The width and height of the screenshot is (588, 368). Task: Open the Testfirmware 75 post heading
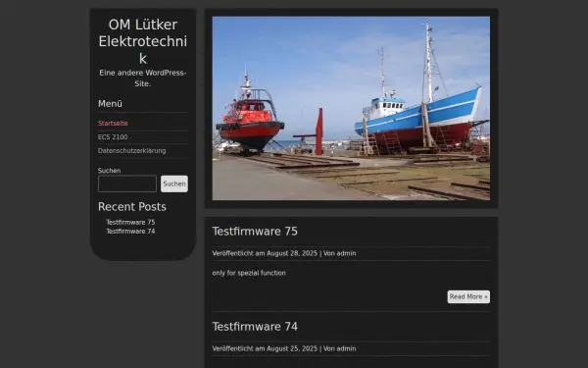point(255,232)
